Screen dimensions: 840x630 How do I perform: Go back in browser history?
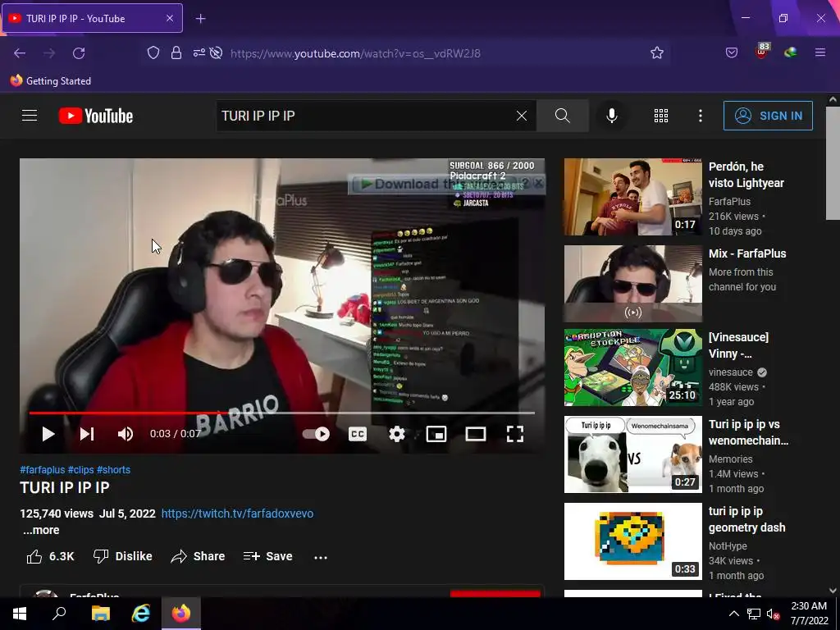point(20,53)
